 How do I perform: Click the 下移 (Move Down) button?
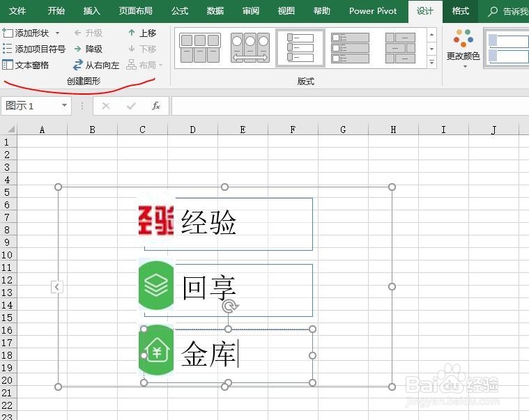point(142,49)
